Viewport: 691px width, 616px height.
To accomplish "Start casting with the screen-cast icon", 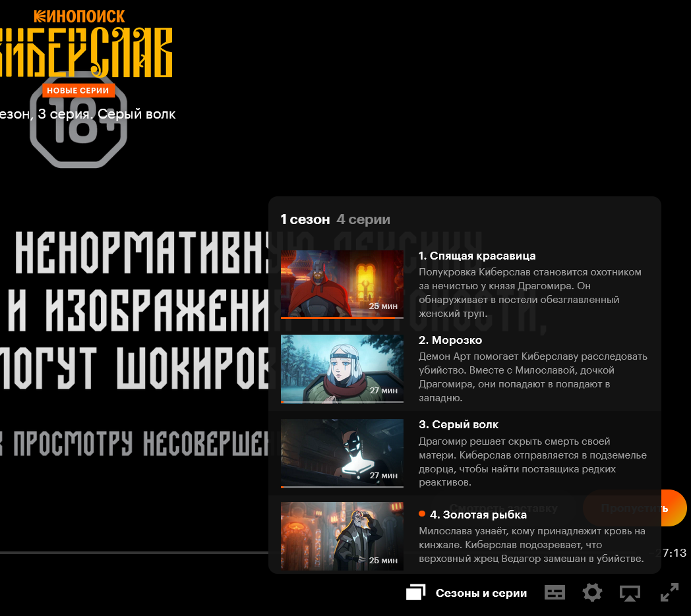I will [x=630, y=593].
